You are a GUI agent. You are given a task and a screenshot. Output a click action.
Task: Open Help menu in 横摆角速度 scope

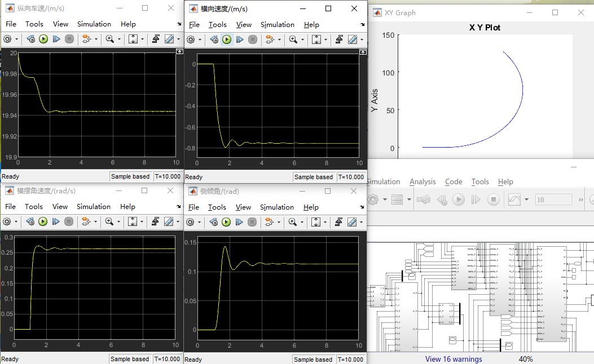[127, 207]
